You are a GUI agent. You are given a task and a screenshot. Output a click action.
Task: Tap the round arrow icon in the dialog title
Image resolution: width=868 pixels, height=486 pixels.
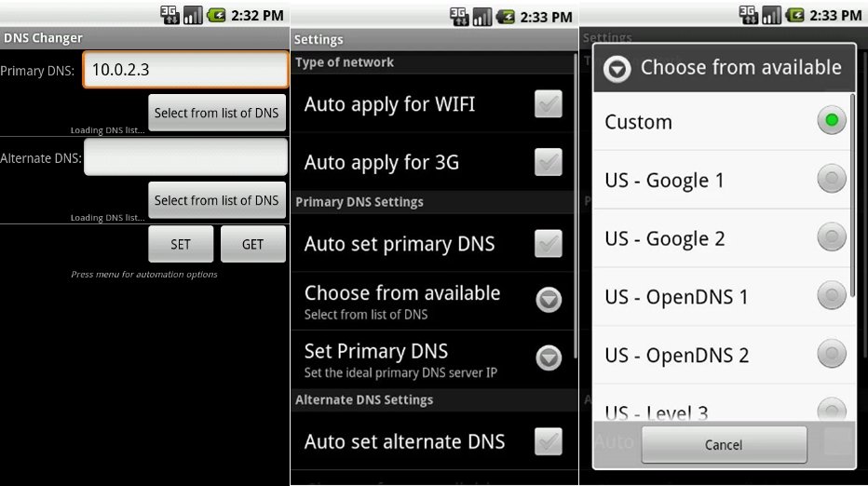(x=617, y=69)
